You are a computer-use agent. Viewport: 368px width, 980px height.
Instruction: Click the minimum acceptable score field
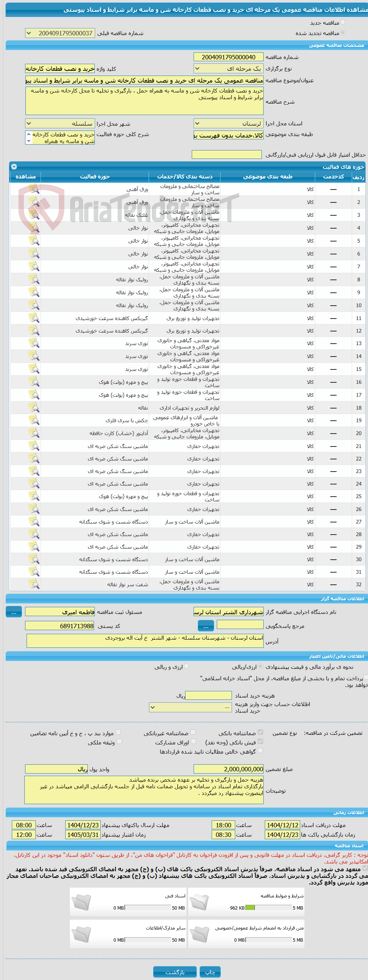click(x=227, y=154)
